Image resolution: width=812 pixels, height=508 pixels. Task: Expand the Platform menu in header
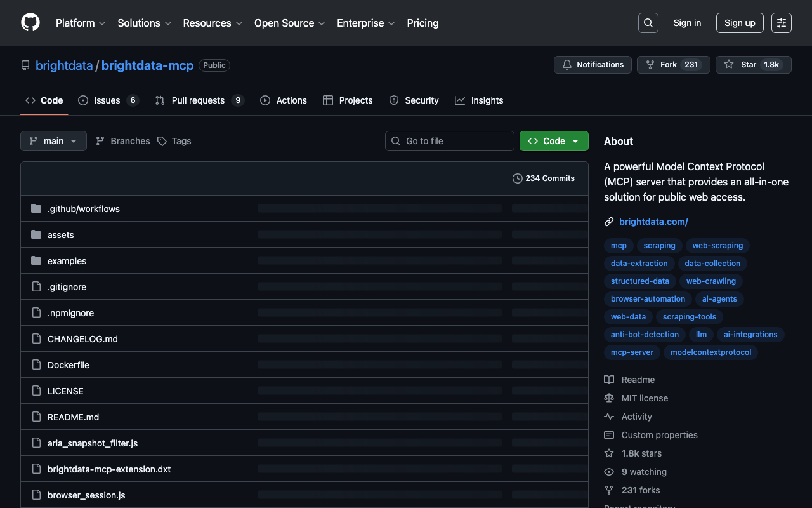(x=81, y=23)
